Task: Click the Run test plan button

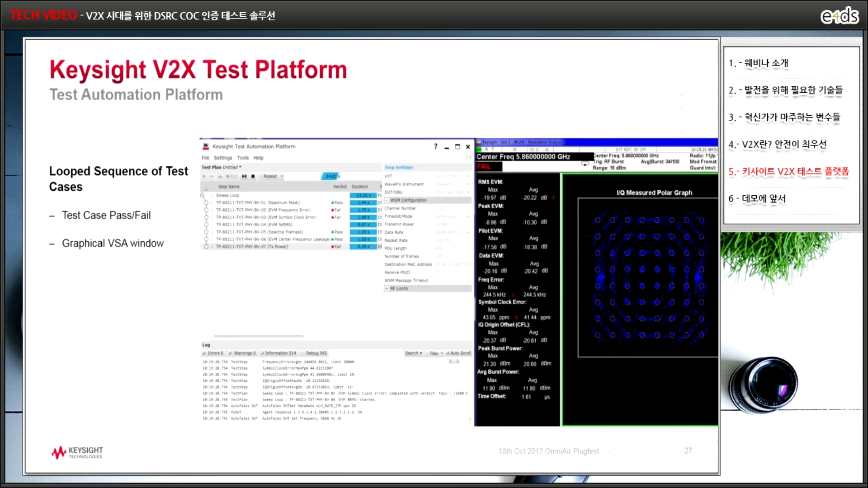Action: pyautogui.click(x=231, y=176)
